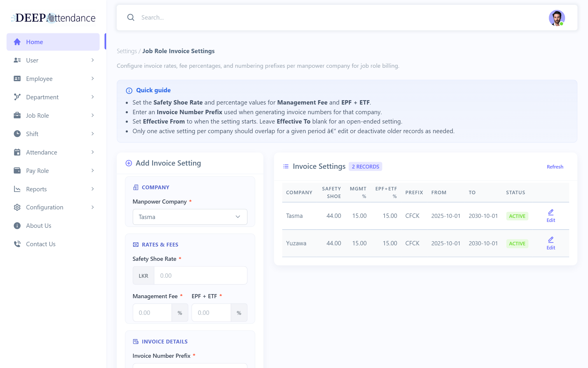Open the Employee menu item
Viewport: 588px width, 368px height.
coord(53,79)
